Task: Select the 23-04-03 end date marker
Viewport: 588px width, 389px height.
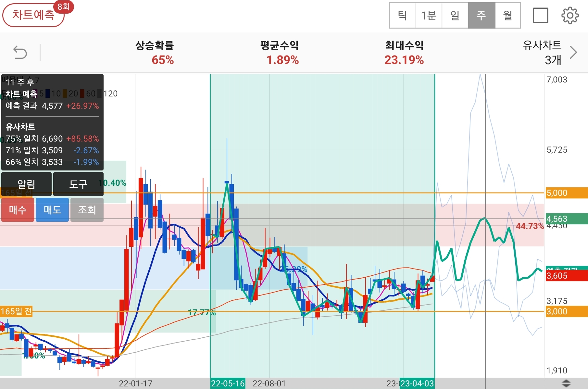Action: point(417,383)
